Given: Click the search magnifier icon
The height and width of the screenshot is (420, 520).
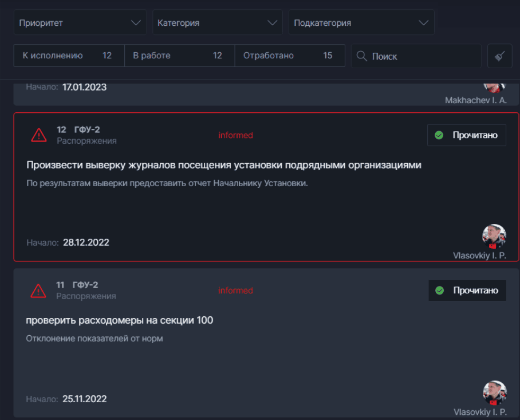Looking at the screenshot, I should (361, 56).
